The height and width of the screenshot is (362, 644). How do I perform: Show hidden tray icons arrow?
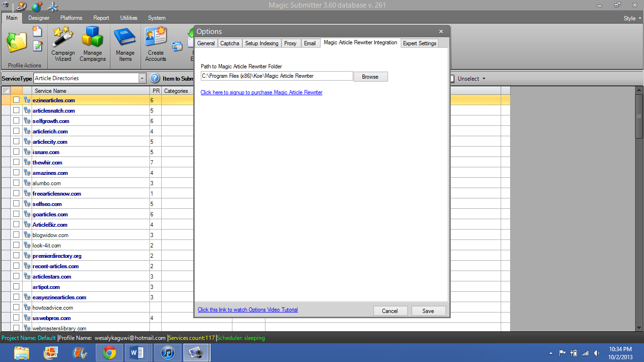[551, 353]
